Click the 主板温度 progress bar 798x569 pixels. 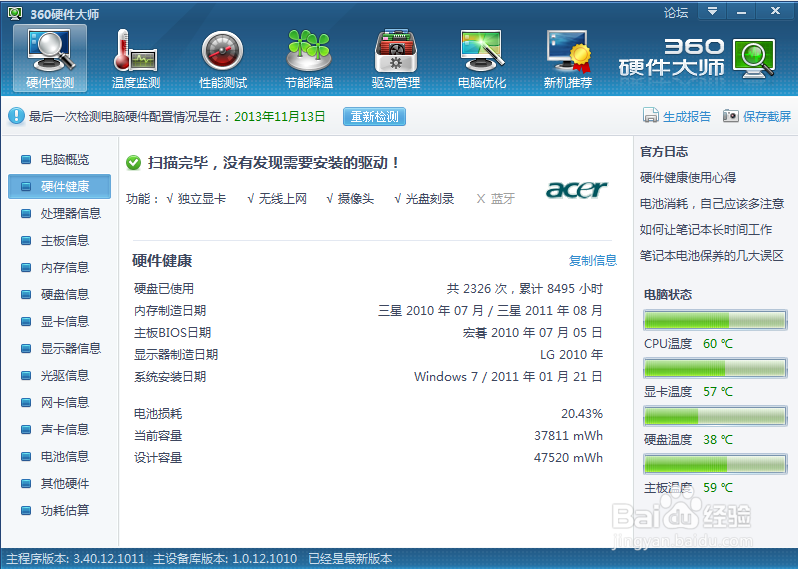point(715,464)
